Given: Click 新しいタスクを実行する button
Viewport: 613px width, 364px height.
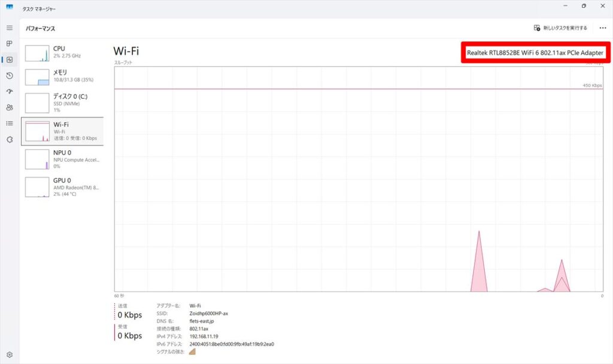Looking at the screenshot, I should coord(560,28).
